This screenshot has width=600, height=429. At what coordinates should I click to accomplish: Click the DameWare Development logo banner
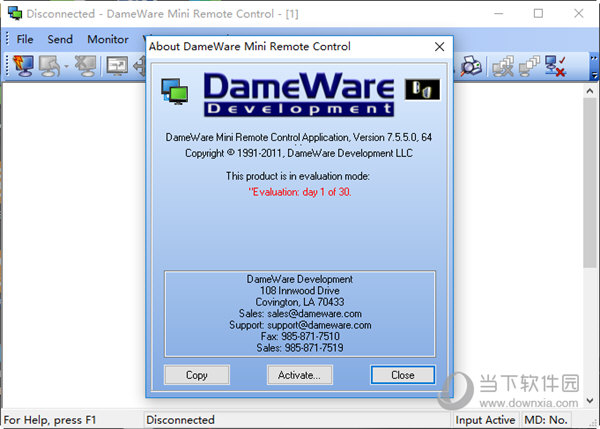[299, 95]
